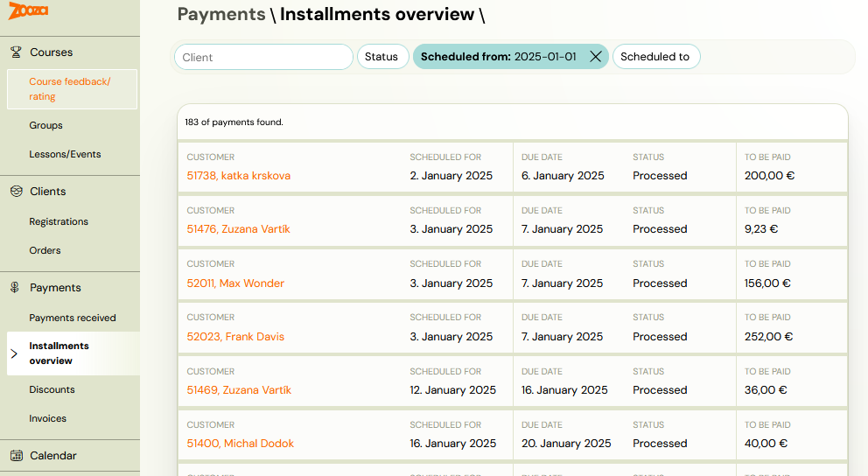The image size is (868, 476).
Task: Open customer 52011, Max Wonder
Action: coord(235,283)
